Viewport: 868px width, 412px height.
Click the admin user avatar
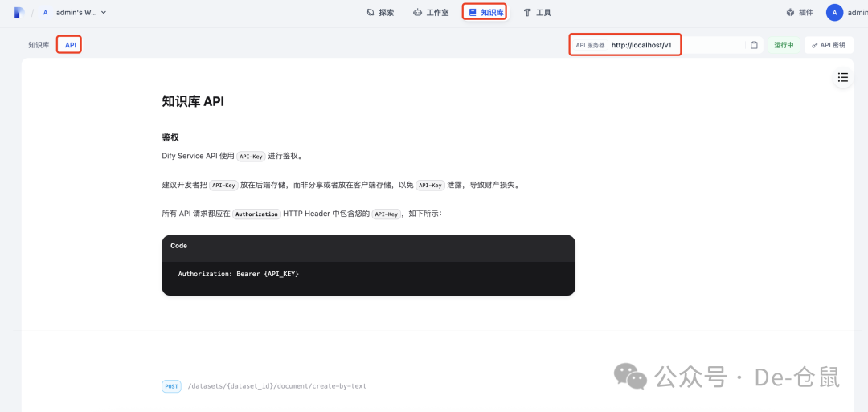pyautogui.click(x=834, y=12)
